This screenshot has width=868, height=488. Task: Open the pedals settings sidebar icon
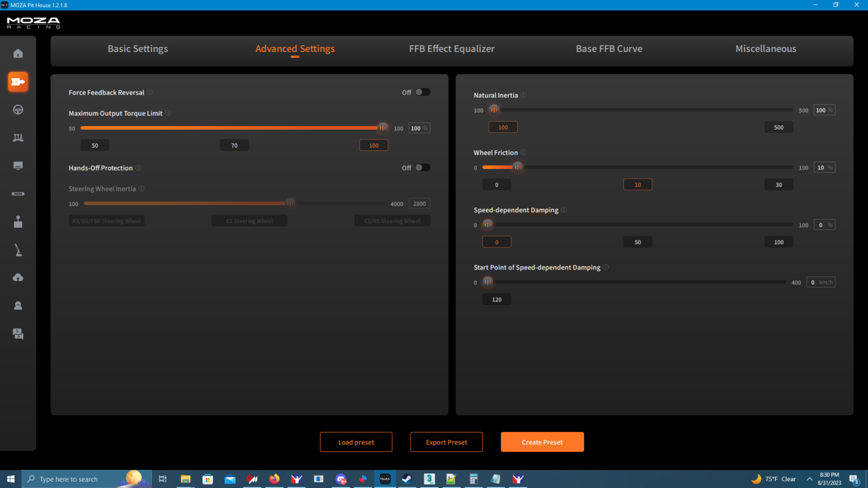(x=18, y=138)
